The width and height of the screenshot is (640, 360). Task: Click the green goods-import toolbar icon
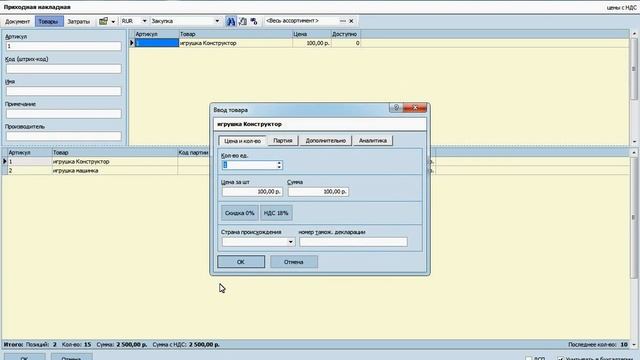(x=103, y=21)
